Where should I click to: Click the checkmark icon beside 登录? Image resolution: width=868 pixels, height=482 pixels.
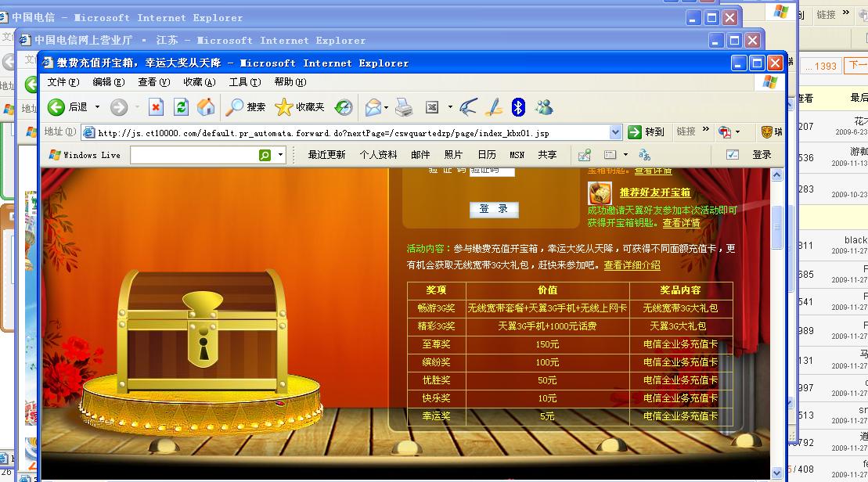pos(733,155)
